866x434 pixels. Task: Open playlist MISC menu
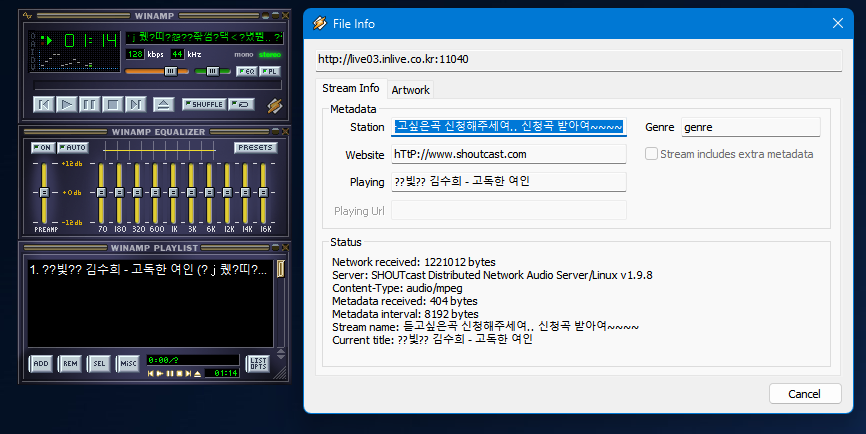coord(128,363)
